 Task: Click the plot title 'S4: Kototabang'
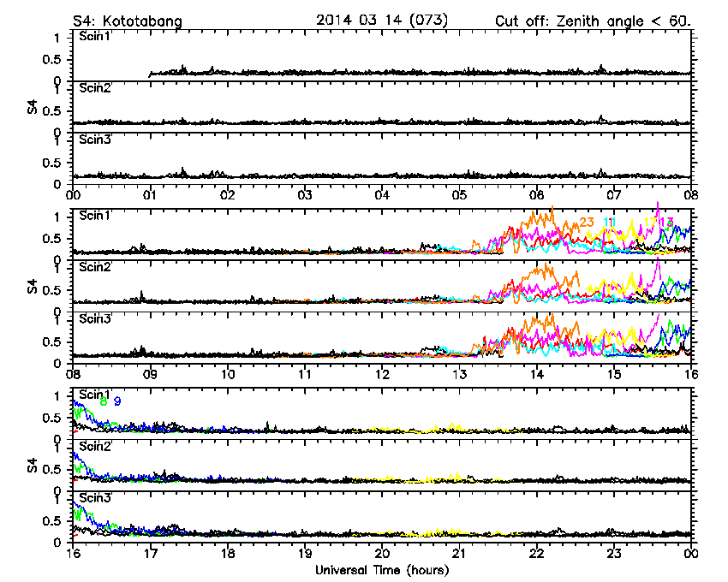point(128,21)
